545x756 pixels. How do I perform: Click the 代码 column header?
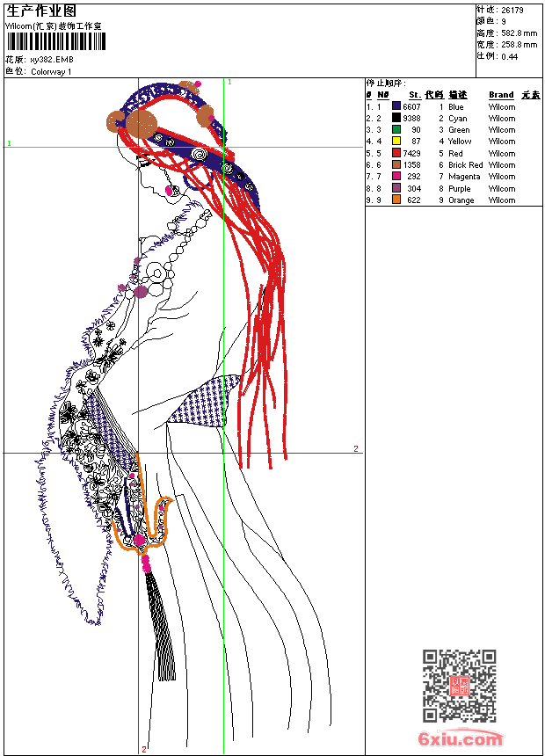tap(434, 95)
